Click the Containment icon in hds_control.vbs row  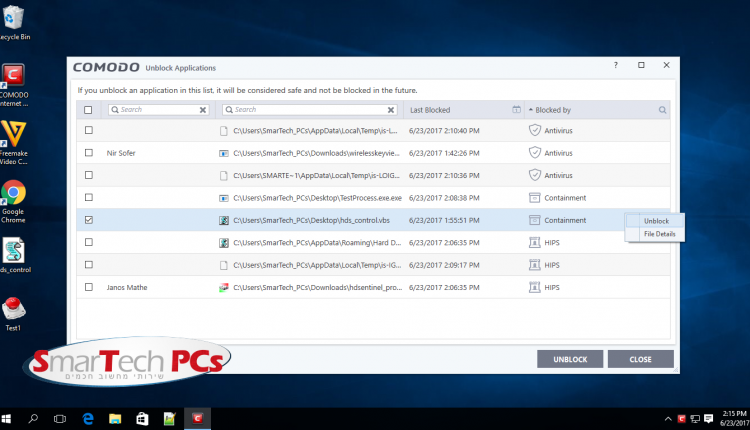tap(535, 220)
